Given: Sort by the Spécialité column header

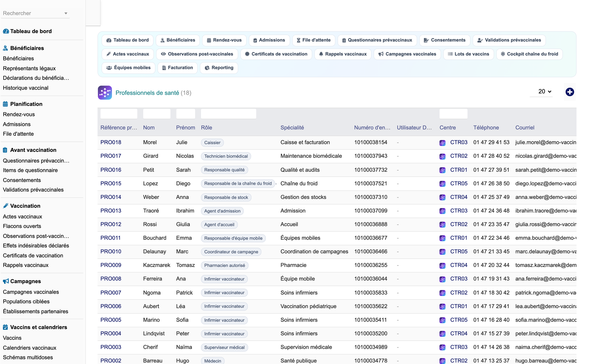Looking at the screenshot, I should pos(292,128).
